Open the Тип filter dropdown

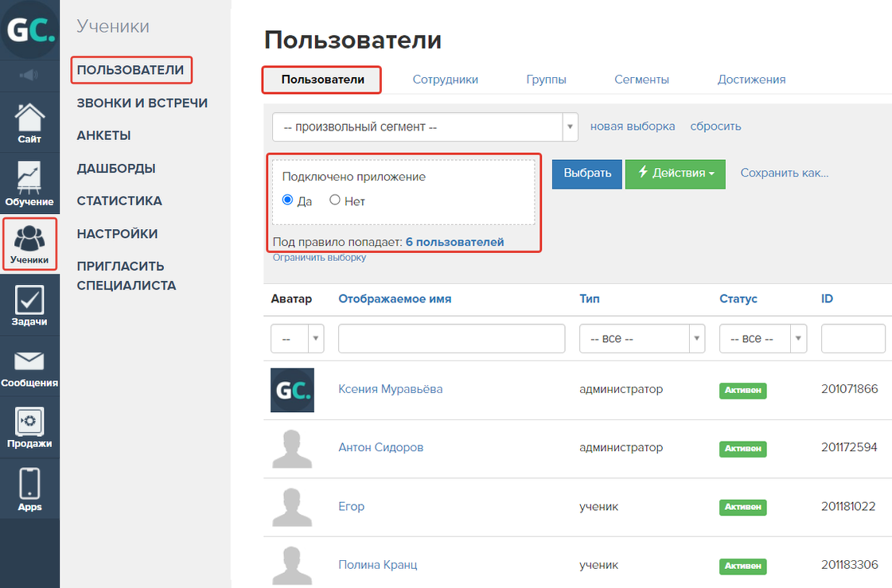pos(641,338)
